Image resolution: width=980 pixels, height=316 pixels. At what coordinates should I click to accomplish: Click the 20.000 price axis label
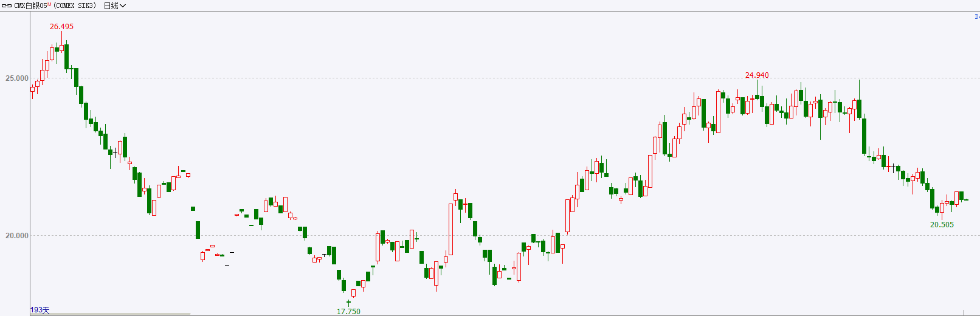coord(17,236)
